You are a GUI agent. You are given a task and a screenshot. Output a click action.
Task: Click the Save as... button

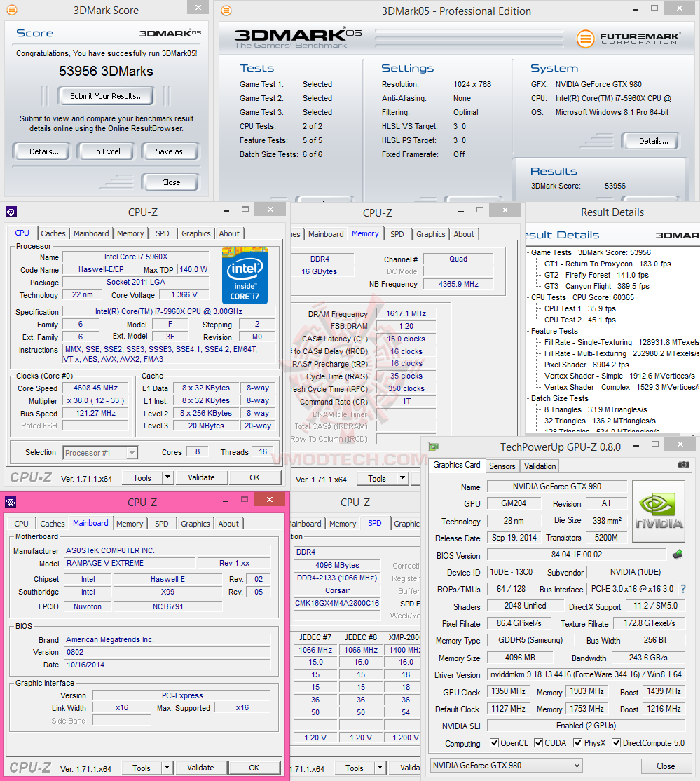pyautogui.click(x=171, y=151)
